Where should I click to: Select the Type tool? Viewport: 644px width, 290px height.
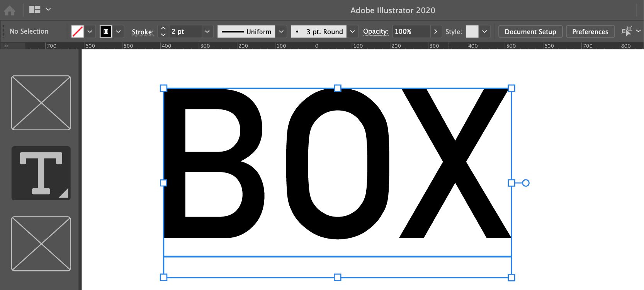coord(41,173)
